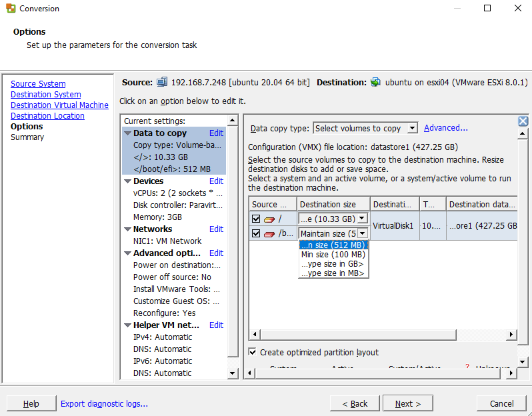Click the VirtualDisk1 cell
The height and width of the screenshot is (416, 532).
pos(395,226)
